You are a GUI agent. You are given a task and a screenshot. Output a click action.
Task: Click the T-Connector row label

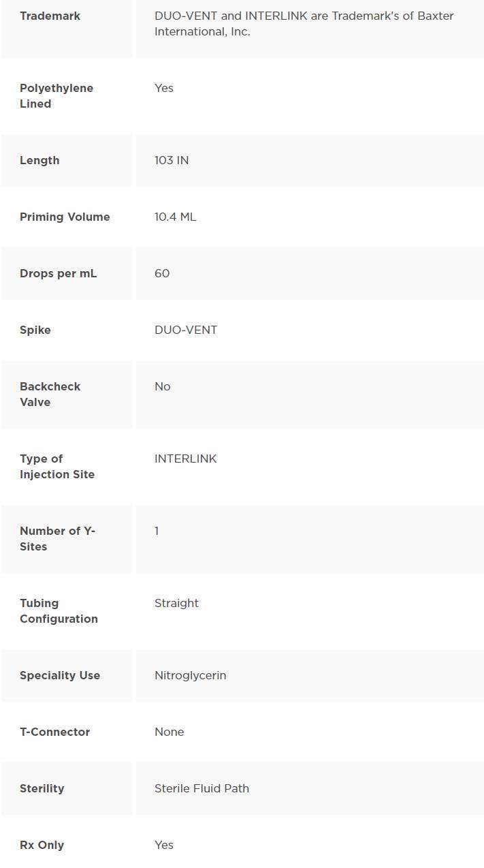pos(54,732)
